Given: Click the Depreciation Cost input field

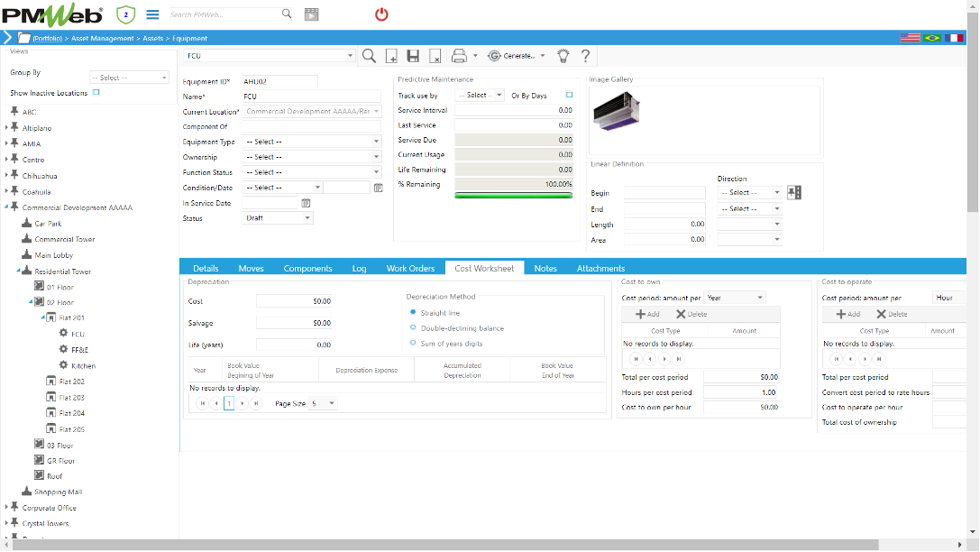Looking at the screenshot, I should [294, 301].
